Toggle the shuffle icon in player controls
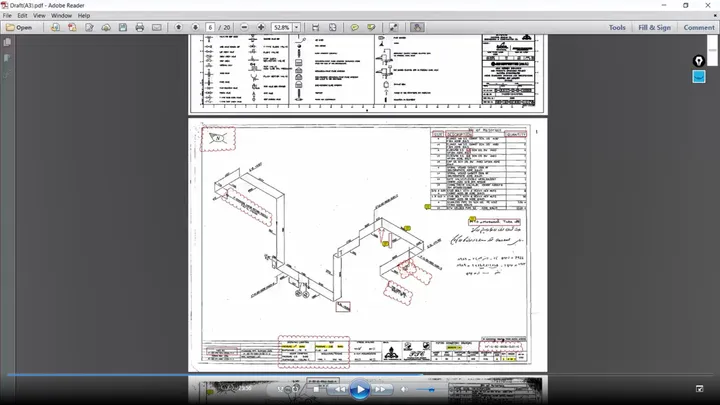 point(281,389)
